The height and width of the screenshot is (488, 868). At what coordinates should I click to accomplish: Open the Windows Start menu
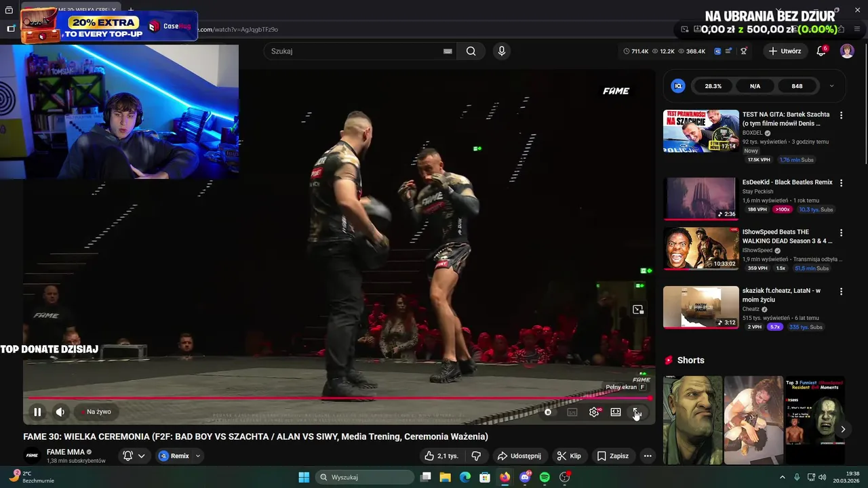tap(304, 477)
